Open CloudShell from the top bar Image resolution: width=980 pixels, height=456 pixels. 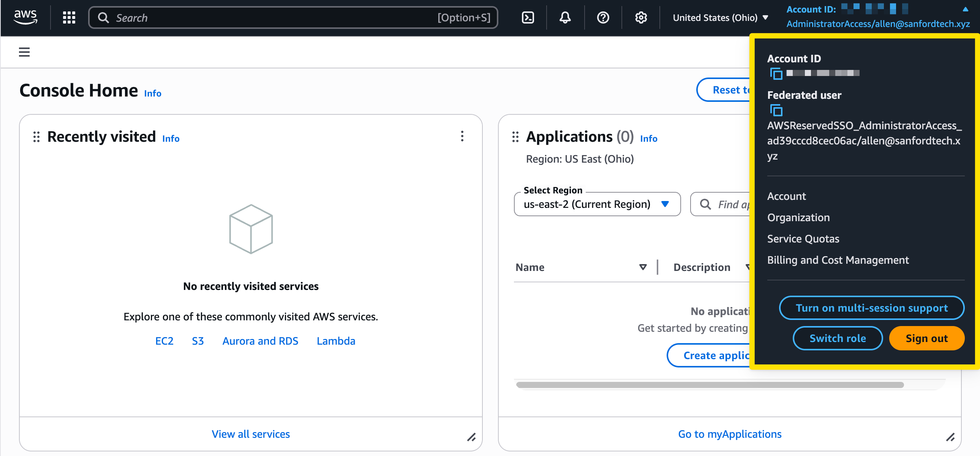click(528, 17)
